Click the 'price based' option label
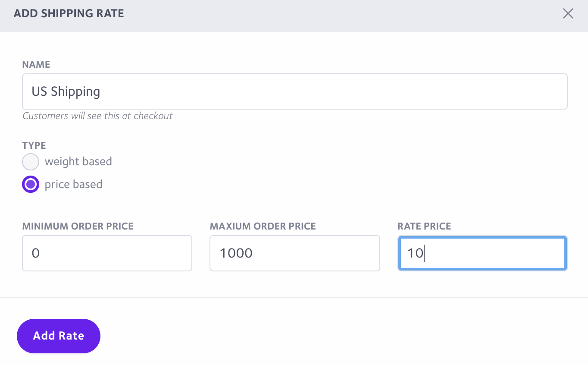The width and height of the screenshot is (588, 365). (74, 185)
